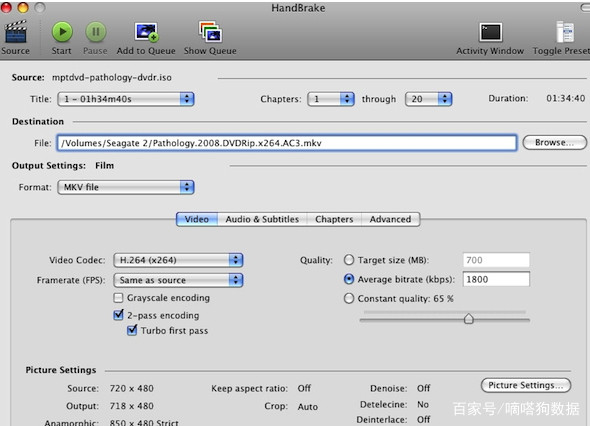Viewport: 590px width, 426px height.
Task: Switch to the Audio & Subtitles tab
Action: (262, 219)
